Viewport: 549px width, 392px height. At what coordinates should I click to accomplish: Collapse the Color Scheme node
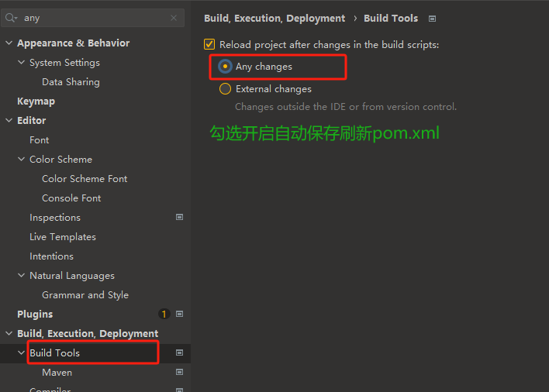point(22,159)
